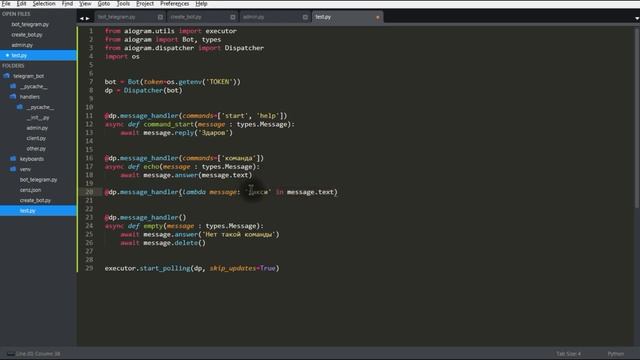
Task: Toggle sidebar via status bar icon
Action: tap(10, 353)
